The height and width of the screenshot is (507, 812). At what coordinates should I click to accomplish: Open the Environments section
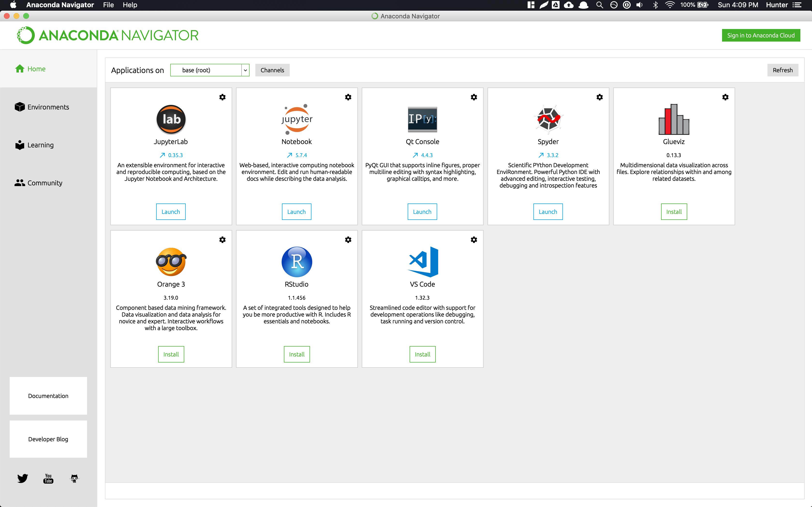pyautogui.click(x=49, y=107)
